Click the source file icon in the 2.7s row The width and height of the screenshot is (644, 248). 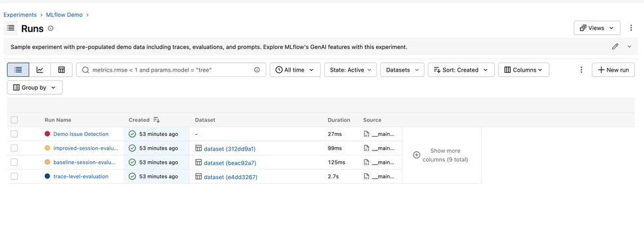click(366, 176)
